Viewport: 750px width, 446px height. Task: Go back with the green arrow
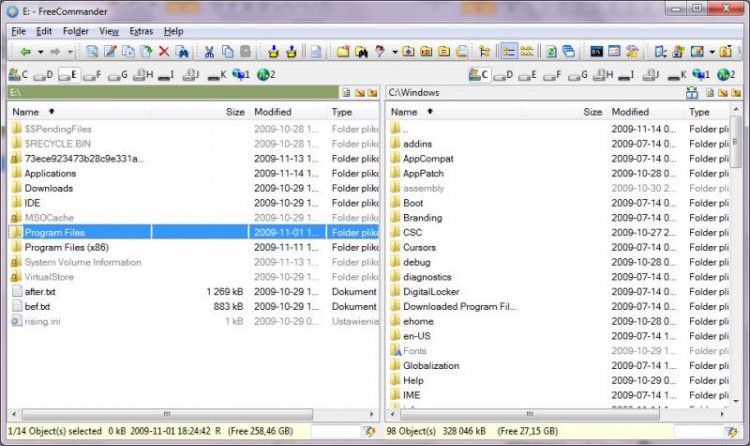pos(25,51)
